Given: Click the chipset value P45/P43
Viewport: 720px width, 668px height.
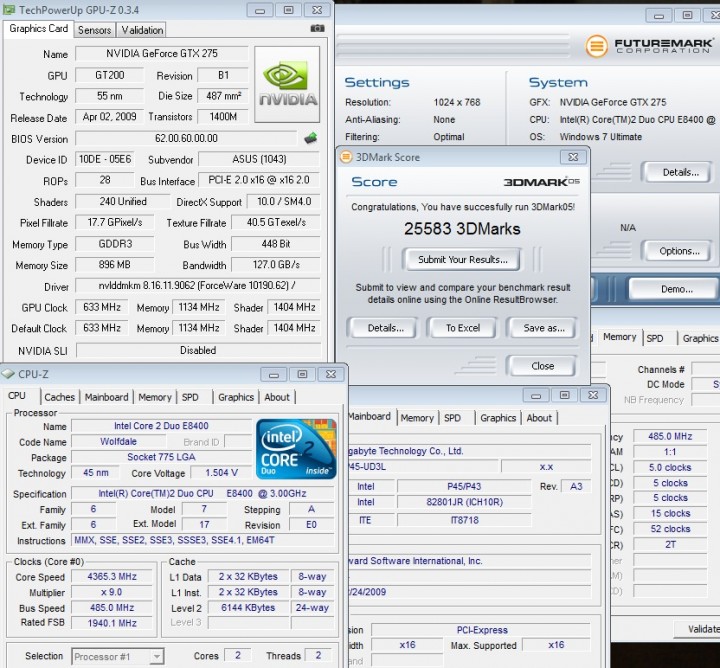Looking at the screenshot, I should (464, 486).
